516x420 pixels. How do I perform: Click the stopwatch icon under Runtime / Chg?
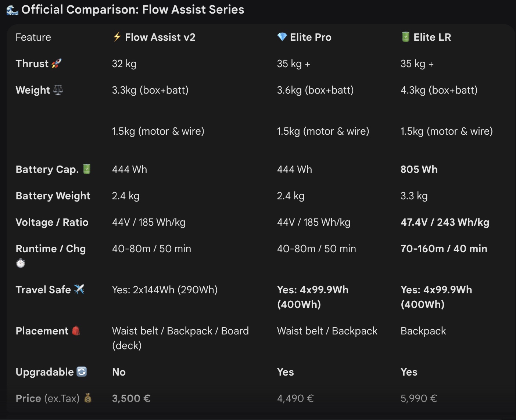pos(21,263)
